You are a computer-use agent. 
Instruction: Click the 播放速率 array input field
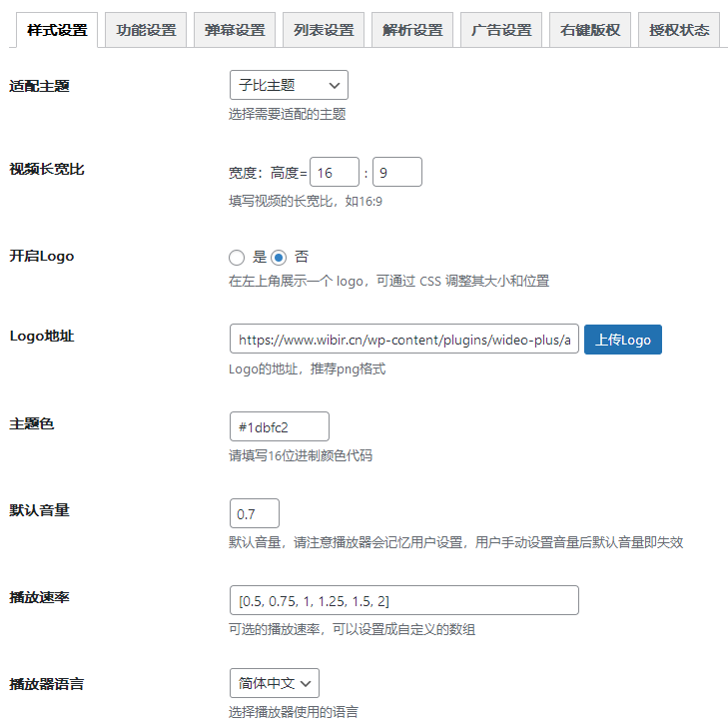[404, 600]
